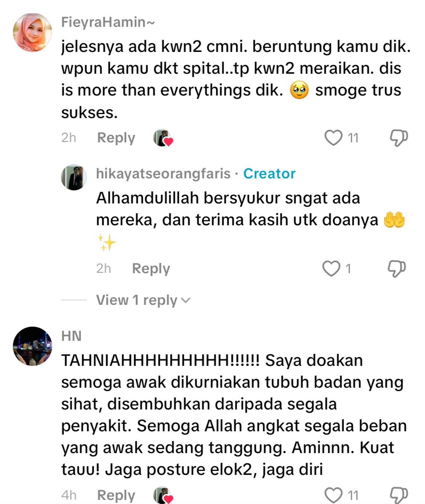Open the HN username link

coord(71,336)
